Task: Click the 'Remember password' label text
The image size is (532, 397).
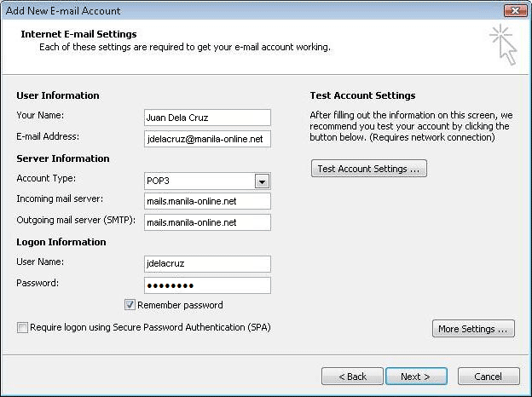Action: click(x=180, y=305)
